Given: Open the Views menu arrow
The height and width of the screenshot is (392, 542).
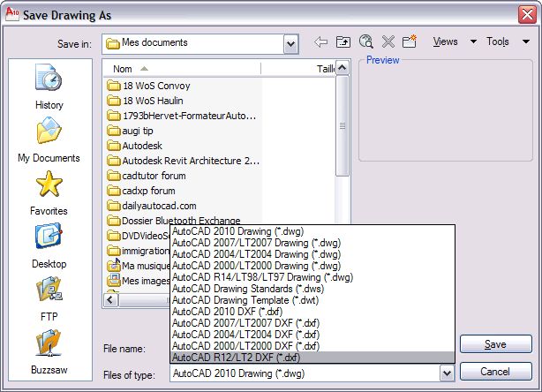Looking at the screenshot, I should pyautogui.click(x=473, y=41).
